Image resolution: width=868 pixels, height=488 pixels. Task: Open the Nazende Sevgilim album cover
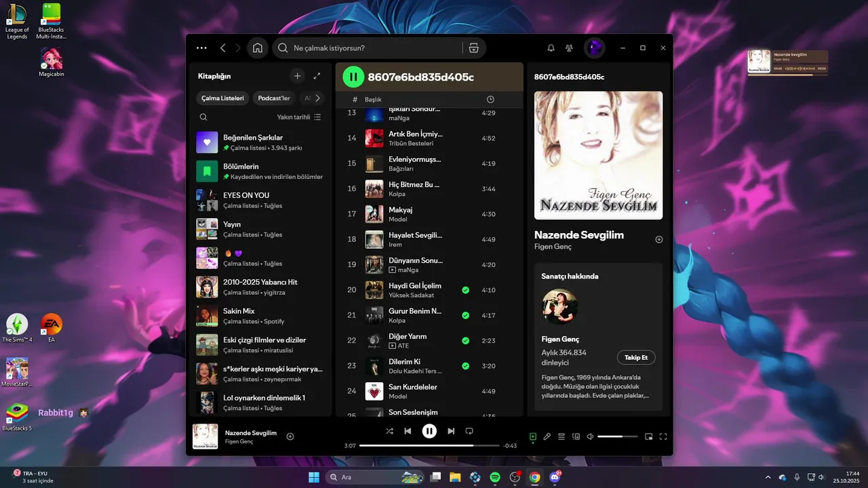[x=598, y=155]
